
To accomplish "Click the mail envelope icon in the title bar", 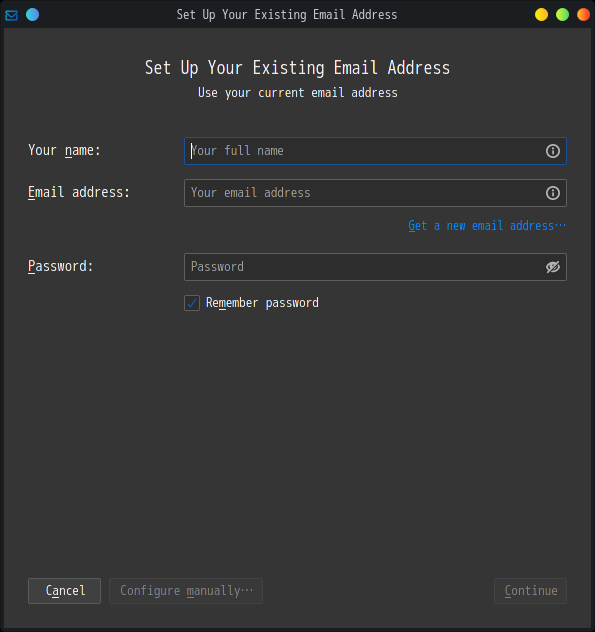I will coord(11,15).
